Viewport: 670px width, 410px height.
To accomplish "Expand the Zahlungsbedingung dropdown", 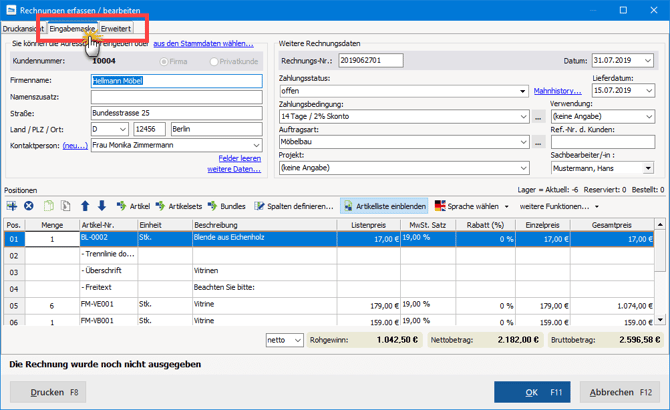I will click(x=523, y=117).
